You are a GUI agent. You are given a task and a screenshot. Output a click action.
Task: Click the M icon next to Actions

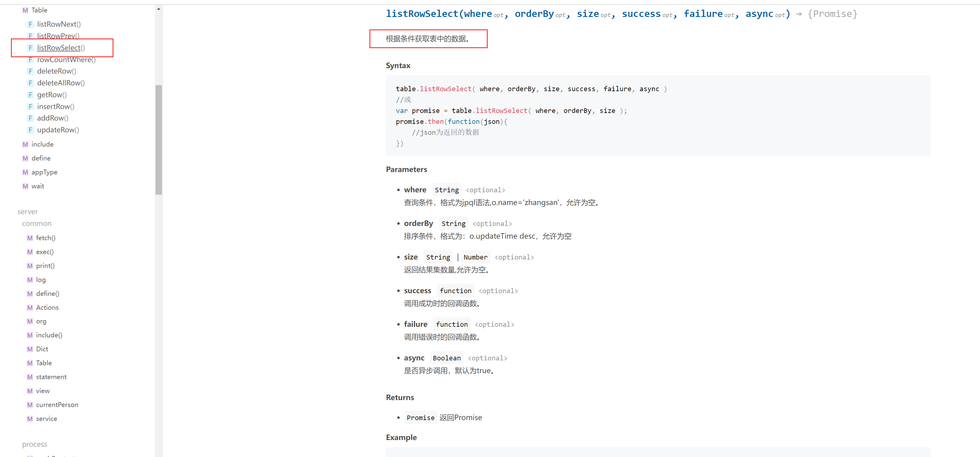[30, 308]
